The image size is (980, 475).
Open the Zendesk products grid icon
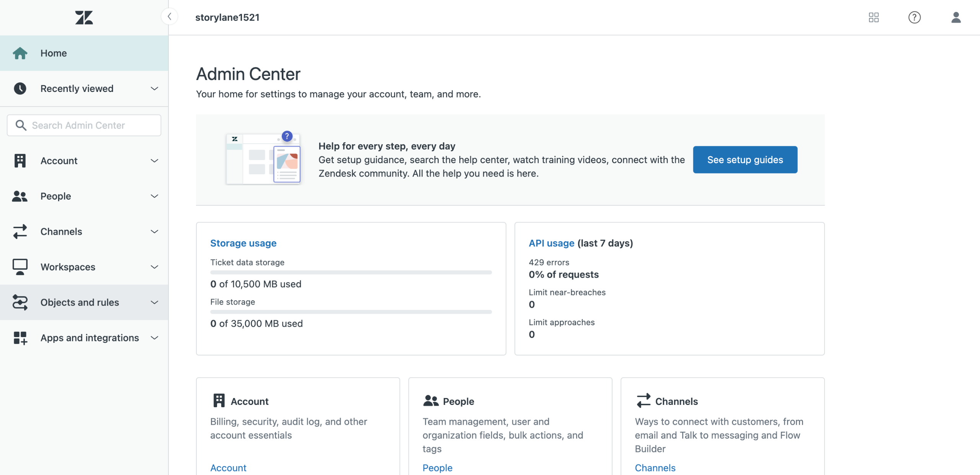874,17
